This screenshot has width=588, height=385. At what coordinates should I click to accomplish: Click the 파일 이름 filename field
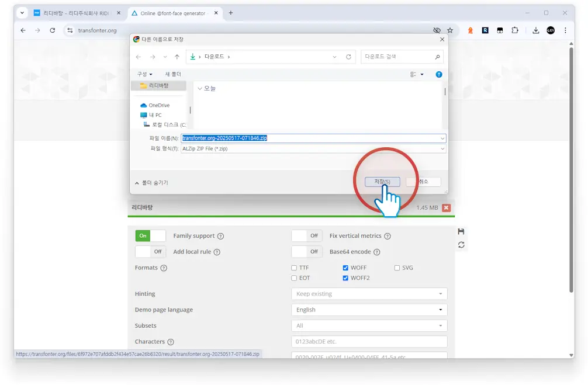[x=310, y=138]
